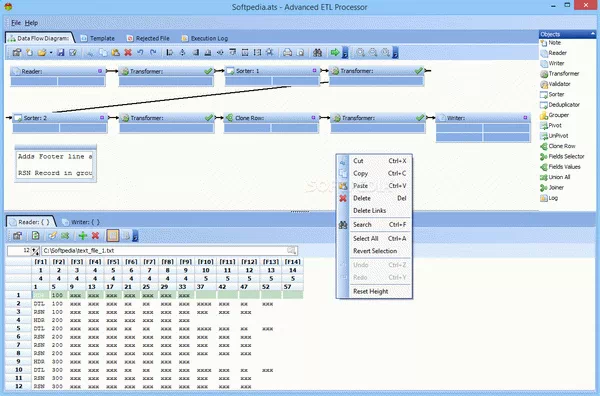The height and width of the screenshot is (396, 600).
Task: Reload the data with the green refresh icon
Action: click(x=36, y=236)
